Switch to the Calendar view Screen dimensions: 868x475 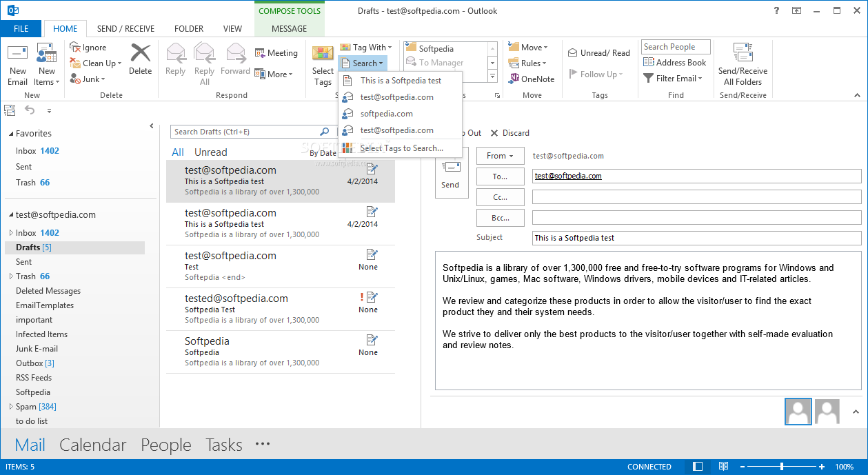[x=93, y=445]
